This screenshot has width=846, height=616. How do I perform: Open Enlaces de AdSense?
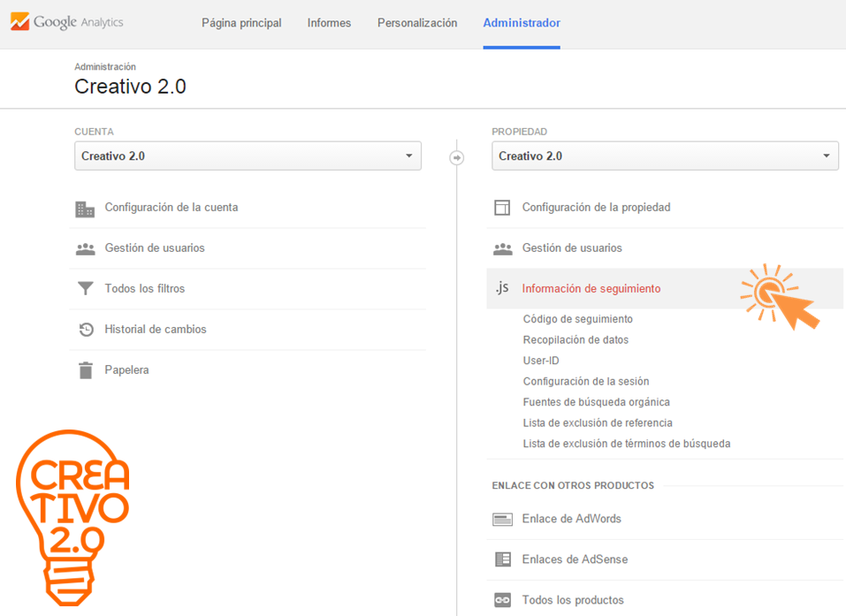click(575, 559)
